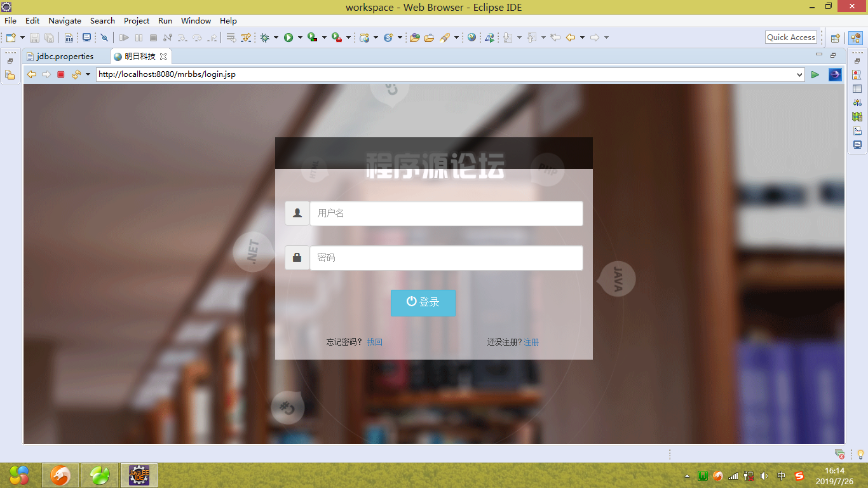Click the Step Return icon
The image size is (868, 488).
pos(212,37)
